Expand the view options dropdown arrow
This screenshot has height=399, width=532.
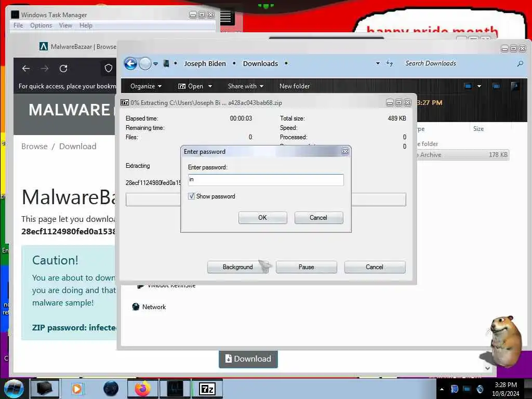click(479, 86)
